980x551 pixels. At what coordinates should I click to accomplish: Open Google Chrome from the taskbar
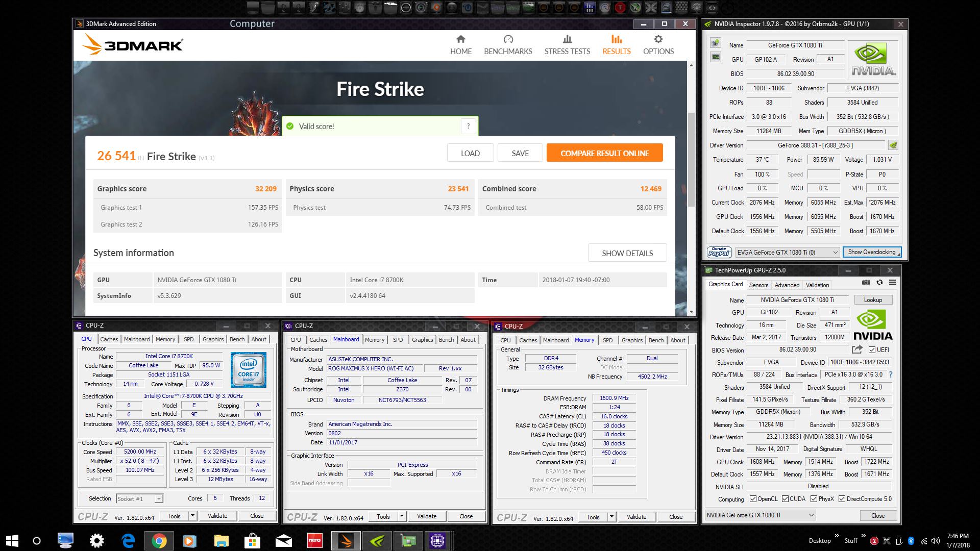point(159,541)
